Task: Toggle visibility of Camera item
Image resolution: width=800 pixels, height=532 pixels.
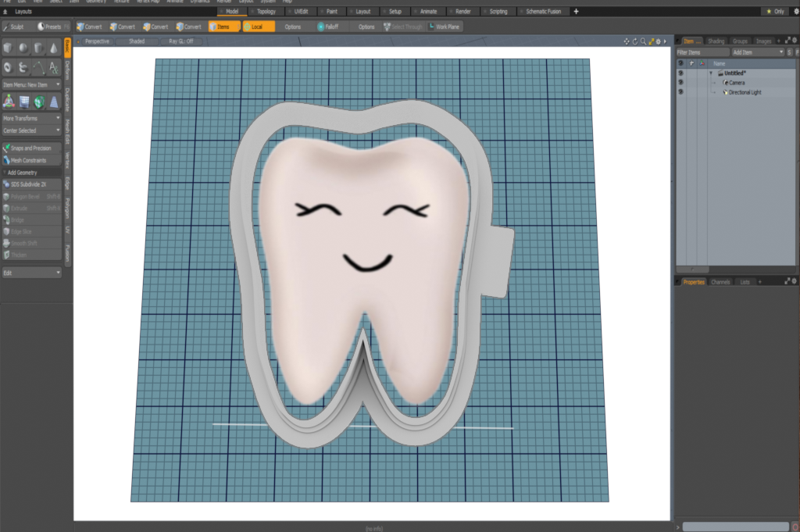Action: [x=680, y=83]
